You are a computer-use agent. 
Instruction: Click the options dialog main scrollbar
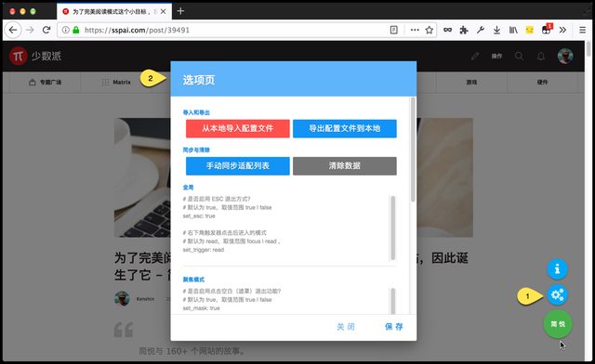413,149
